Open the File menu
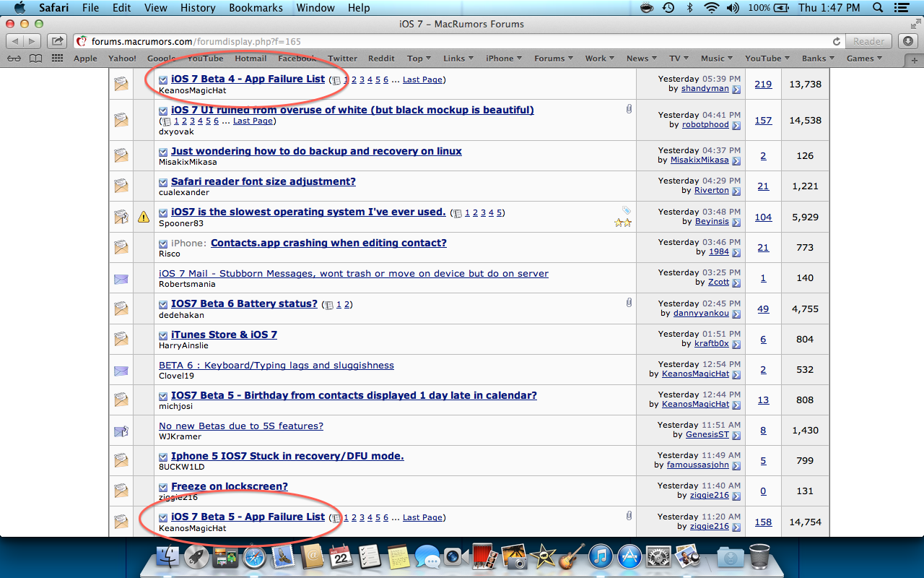The width and height of the screenshot is (924, 578). 90,8
